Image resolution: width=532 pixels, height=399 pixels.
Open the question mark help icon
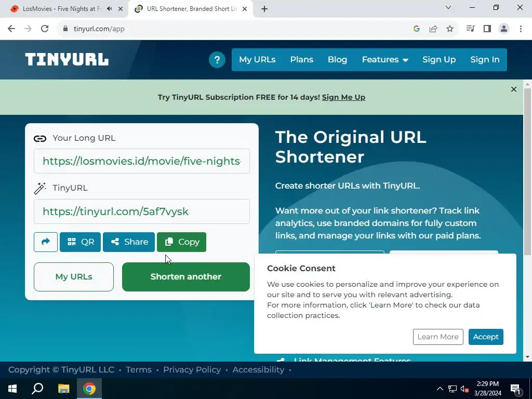tap(217, 60)
